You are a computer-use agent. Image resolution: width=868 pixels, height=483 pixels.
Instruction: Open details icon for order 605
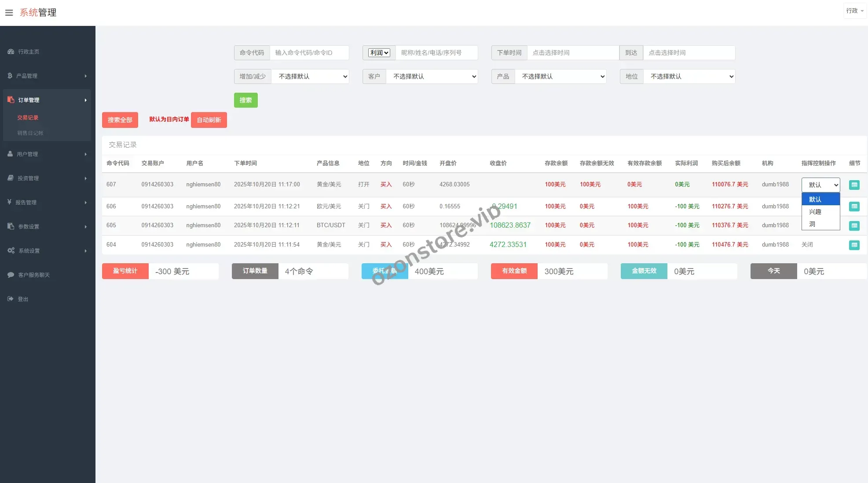(854, 225)
